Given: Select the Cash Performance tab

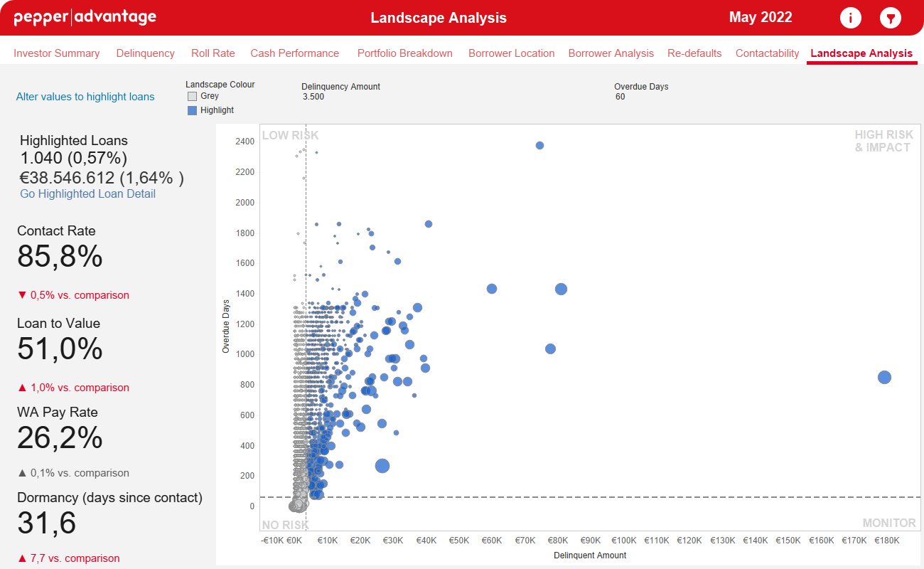Looking at the screenshot, I should point(295,53).
